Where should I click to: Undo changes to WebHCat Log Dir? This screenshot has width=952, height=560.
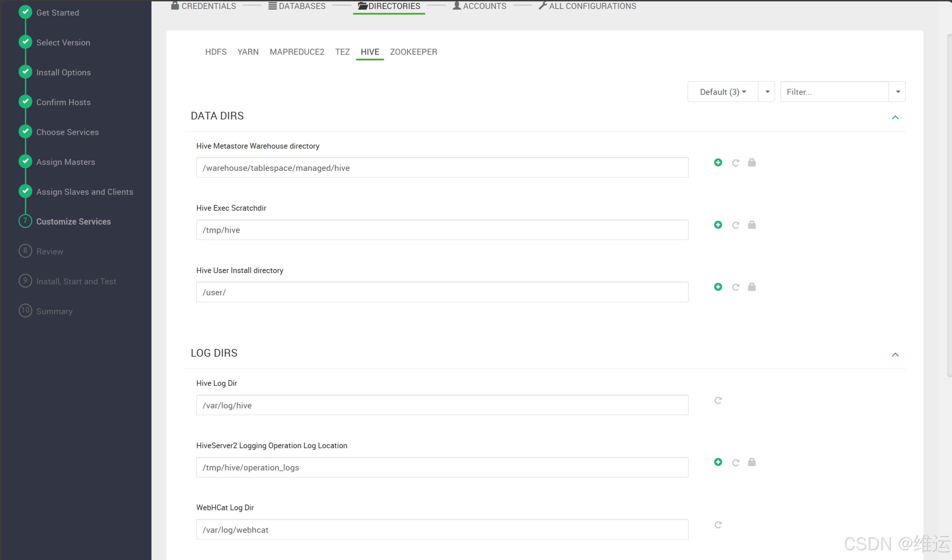coord(717,524)
